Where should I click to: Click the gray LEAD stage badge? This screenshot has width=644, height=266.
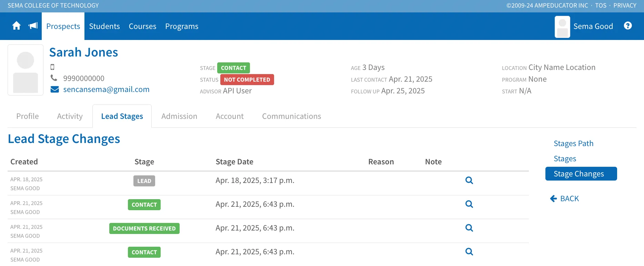point(144,181)
